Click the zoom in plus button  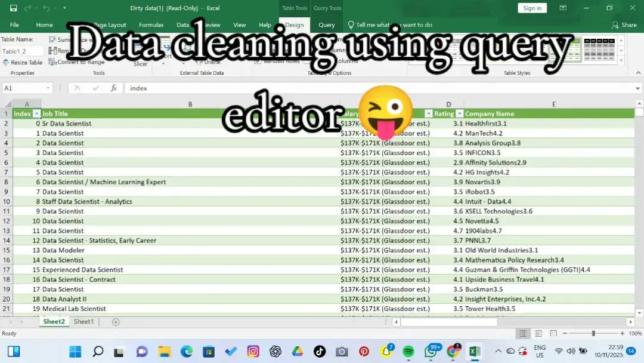[622, 333]
